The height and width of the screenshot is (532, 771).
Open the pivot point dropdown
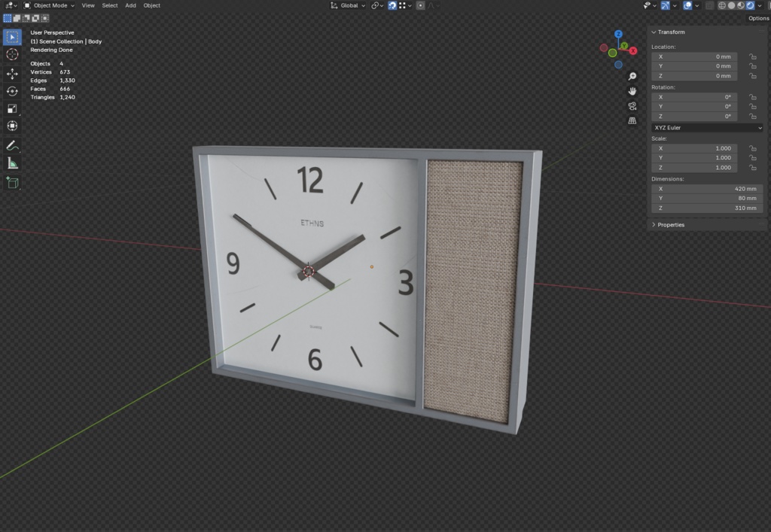point(377,5)
